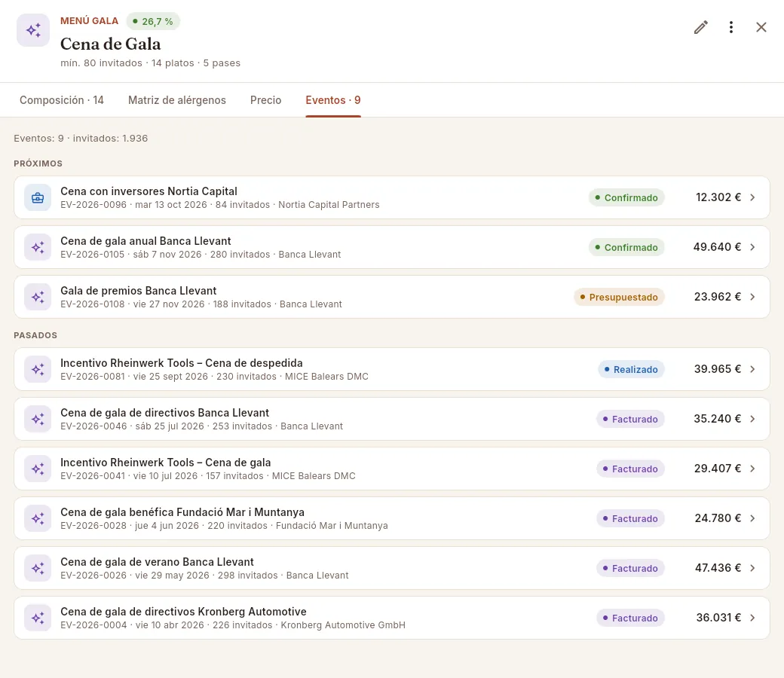Screen dimensions: 784x678
Task: Switch to the Composición tab
Action: (62, 100)
